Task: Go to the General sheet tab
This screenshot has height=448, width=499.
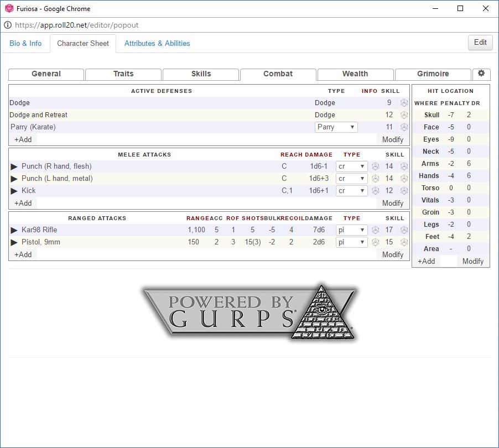Action: point(46,74)
